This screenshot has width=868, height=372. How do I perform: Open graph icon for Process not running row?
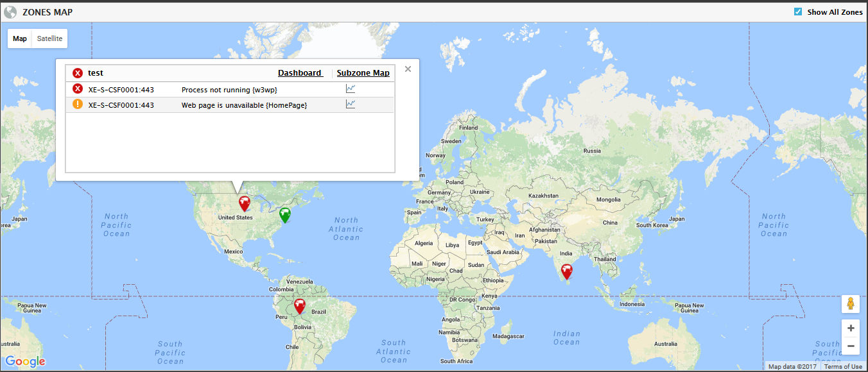tap(351, 89)
